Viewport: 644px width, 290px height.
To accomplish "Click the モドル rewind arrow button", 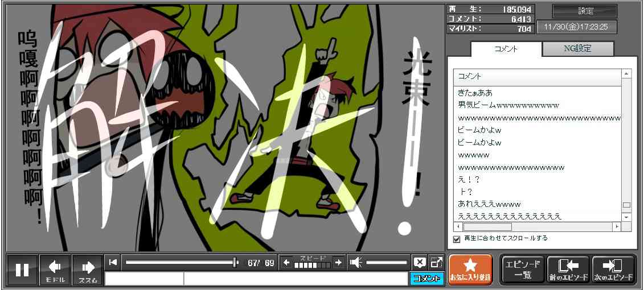I will (55, 270).
